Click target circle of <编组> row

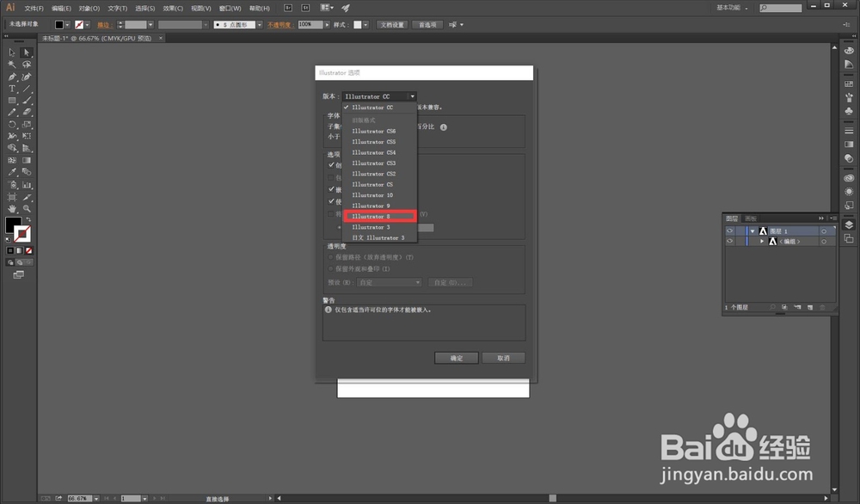point(823,242)
